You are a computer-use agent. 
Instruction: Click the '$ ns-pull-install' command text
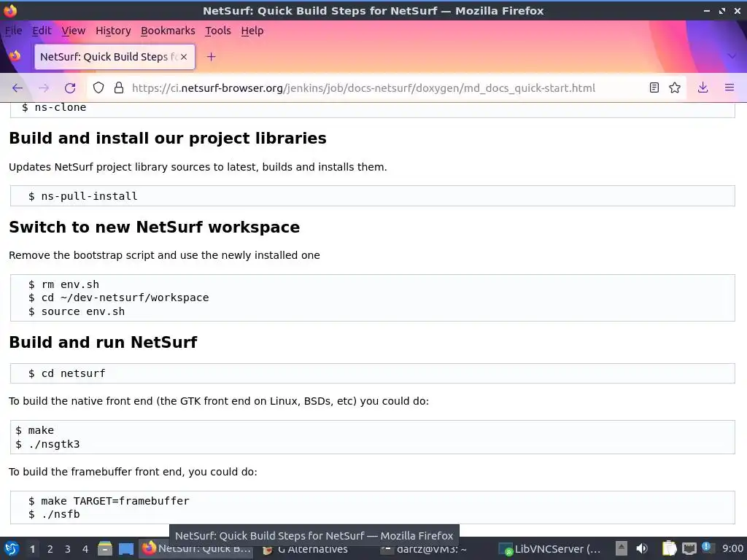[82, 196]
